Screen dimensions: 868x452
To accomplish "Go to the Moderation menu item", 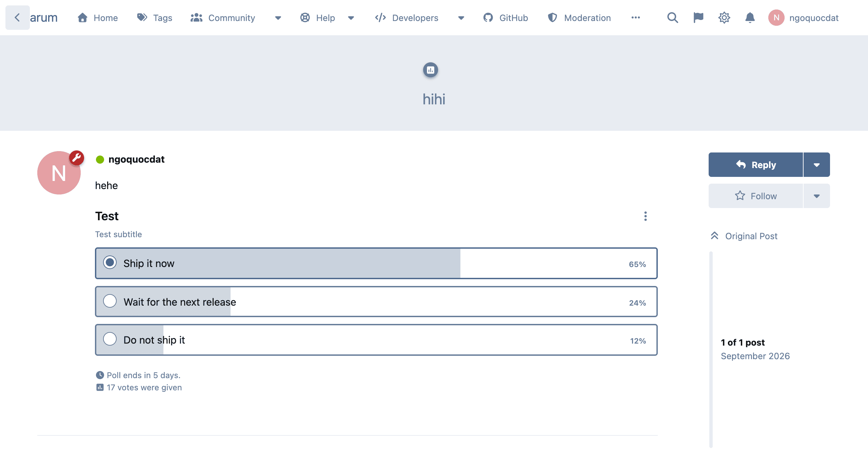I will pyautogui.click(x=579, y=18).
